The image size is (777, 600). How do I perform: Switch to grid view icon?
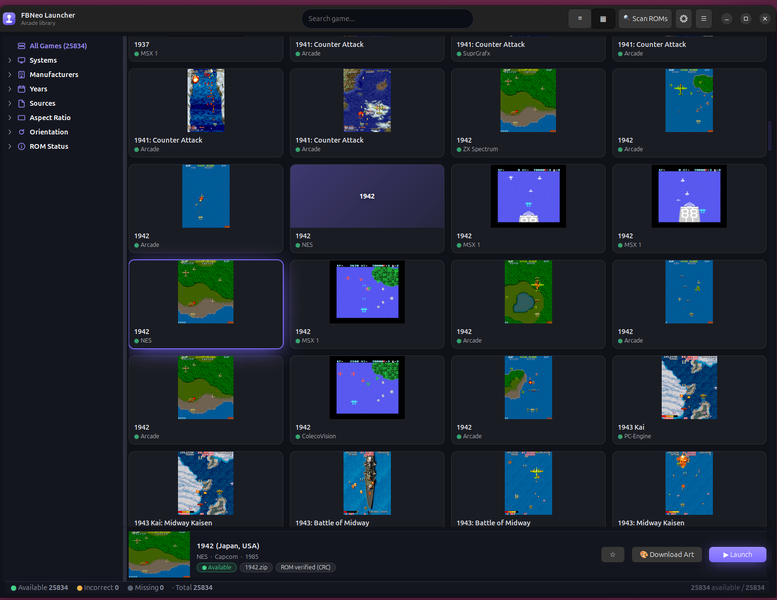point(603,19)
